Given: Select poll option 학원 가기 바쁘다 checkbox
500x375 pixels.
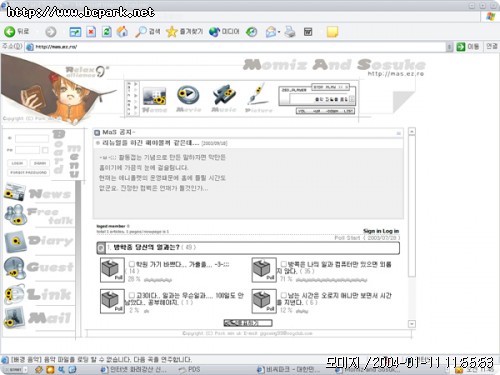Looking at the screenshot, I should (x=132, y=265).
